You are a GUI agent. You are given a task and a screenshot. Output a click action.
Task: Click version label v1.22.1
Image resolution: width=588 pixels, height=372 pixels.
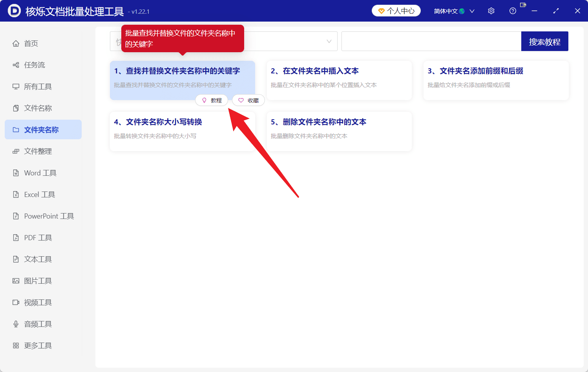tap(141, 12)
